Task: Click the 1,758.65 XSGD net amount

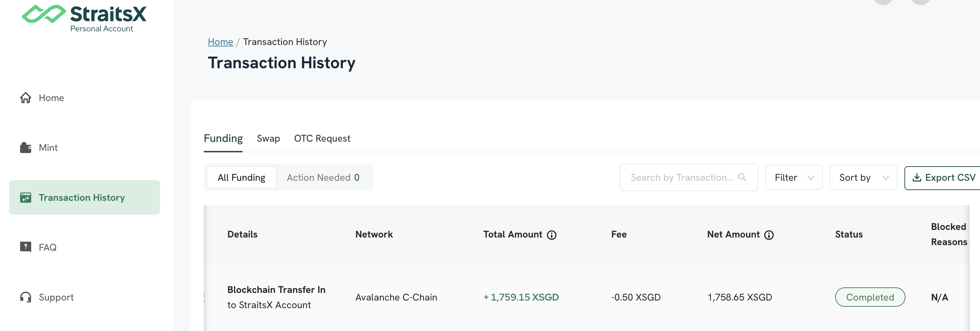Action: 740,297
